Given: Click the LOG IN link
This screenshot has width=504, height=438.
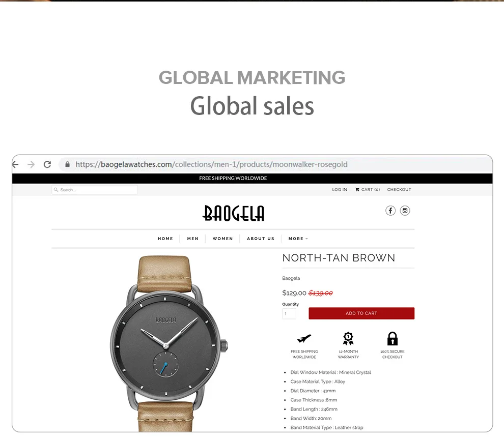Looking at the screenshot, I should [340, 190].
